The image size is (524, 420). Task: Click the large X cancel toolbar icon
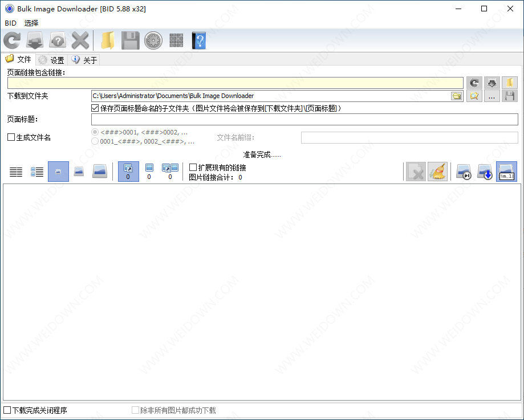(x=80, y=40)
